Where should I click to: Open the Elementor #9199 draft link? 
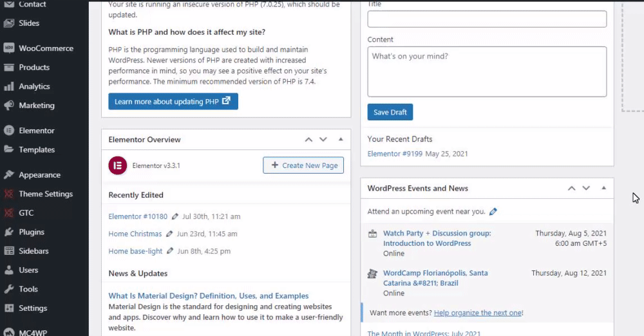(395, 154)
